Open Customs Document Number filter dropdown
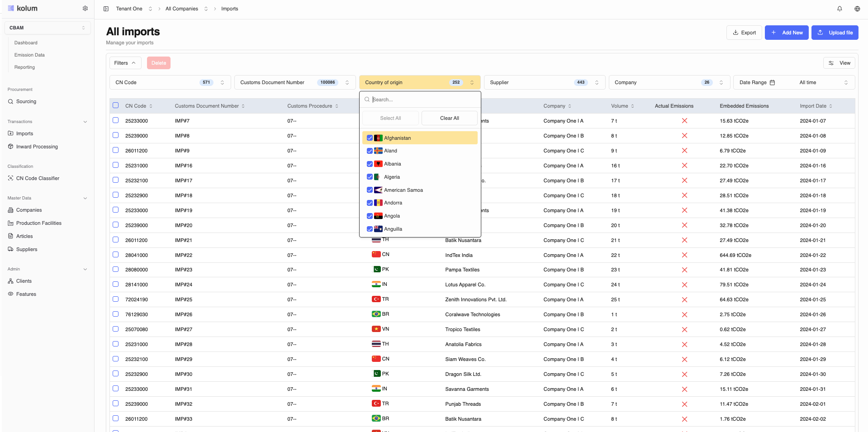The image size is (868, 432). pyautogui.click(x=295, y=82)
